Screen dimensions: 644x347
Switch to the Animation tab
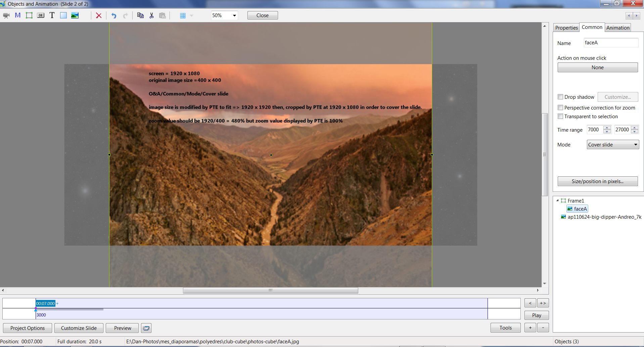(x=617, y=28)
